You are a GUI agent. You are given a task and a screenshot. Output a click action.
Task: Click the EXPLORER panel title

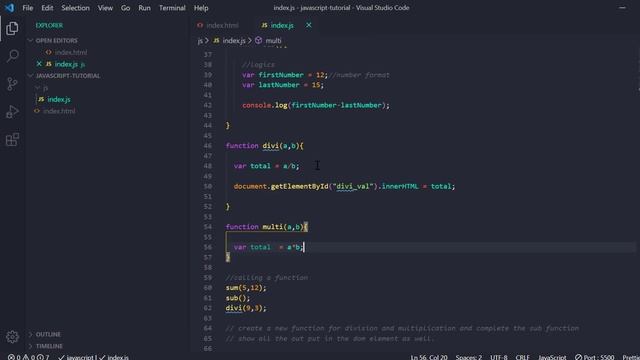click(49, 25)
